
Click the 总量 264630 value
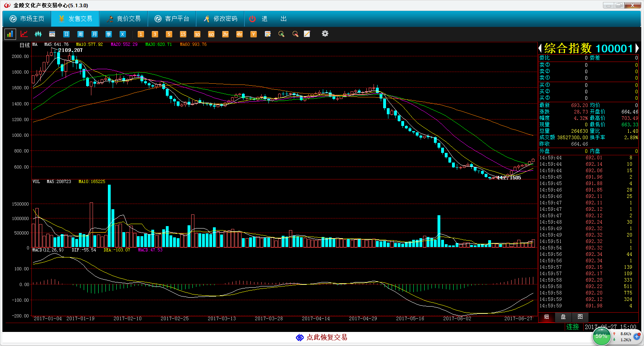580,131
